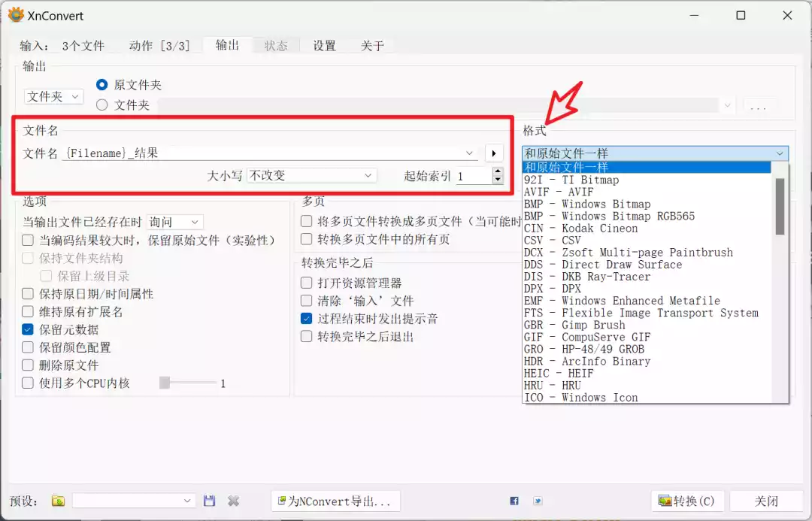The width and height of the screenshot is (812, 521).
Task: Click the format list scrollbar thumb
Action: [x=780, y=207]
